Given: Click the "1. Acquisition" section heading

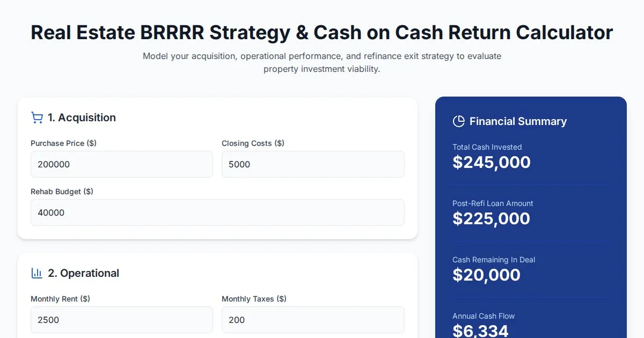Looking at the screenshot, I should [x=82, y=117].
